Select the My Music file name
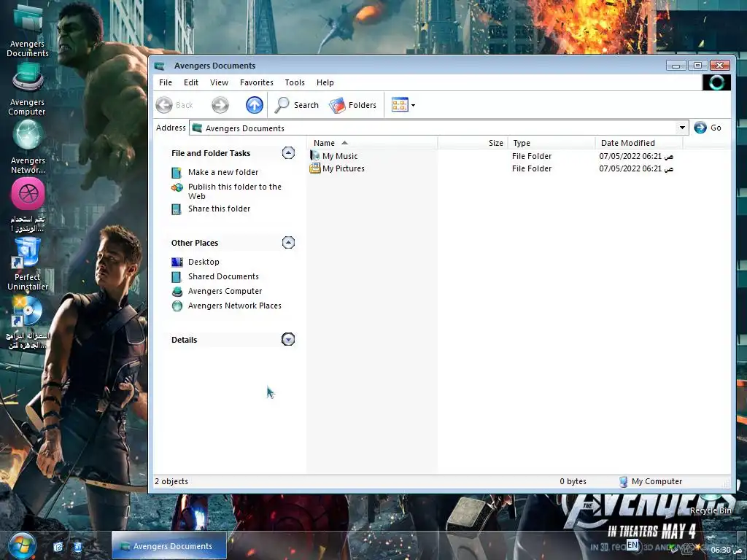Screen dimensions: 747x560 (340, 156)
